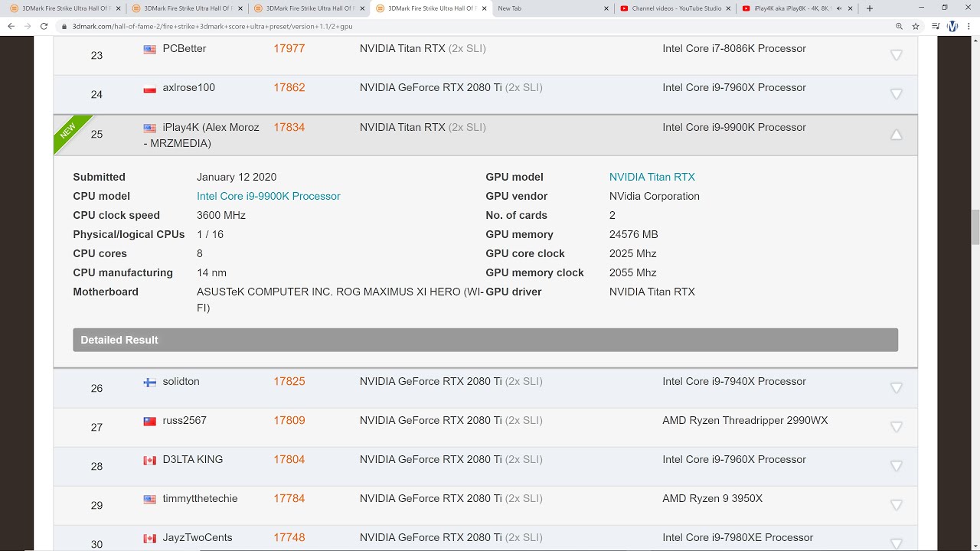The image size is (980, 551).
Task: Open score 17977 result
Action: pos(289,48)
